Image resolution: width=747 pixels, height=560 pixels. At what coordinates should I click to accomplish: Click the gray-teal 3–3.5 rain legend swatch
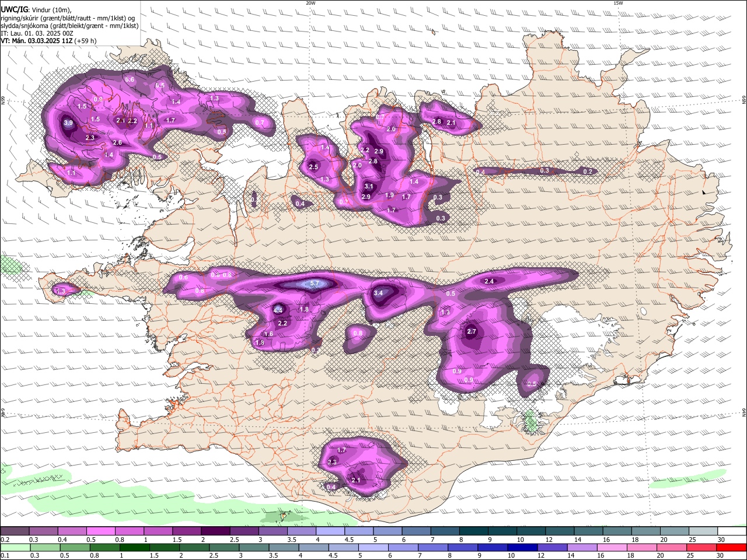pos(254,548)
